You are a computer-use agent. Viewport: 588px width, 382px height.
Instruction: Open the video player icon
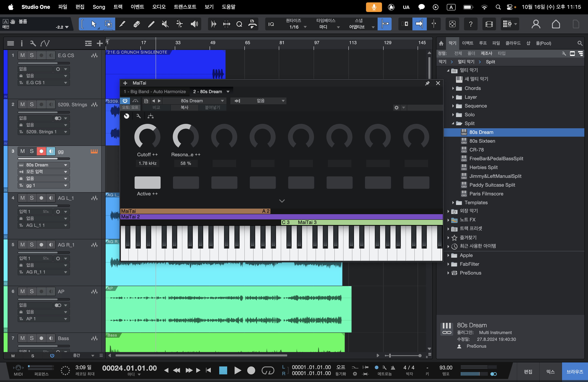pos(489,24)
